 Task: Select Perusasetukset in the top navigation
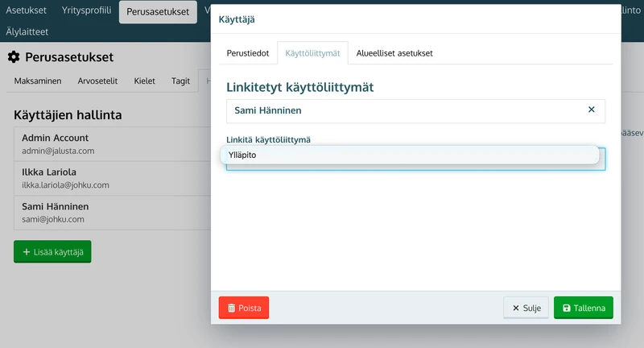(158, 12)
